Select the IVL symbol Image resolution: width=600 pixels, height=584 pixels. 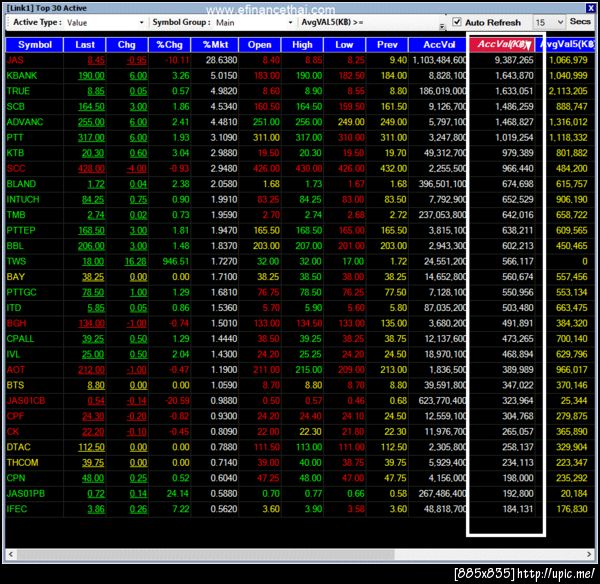[13, 354]
